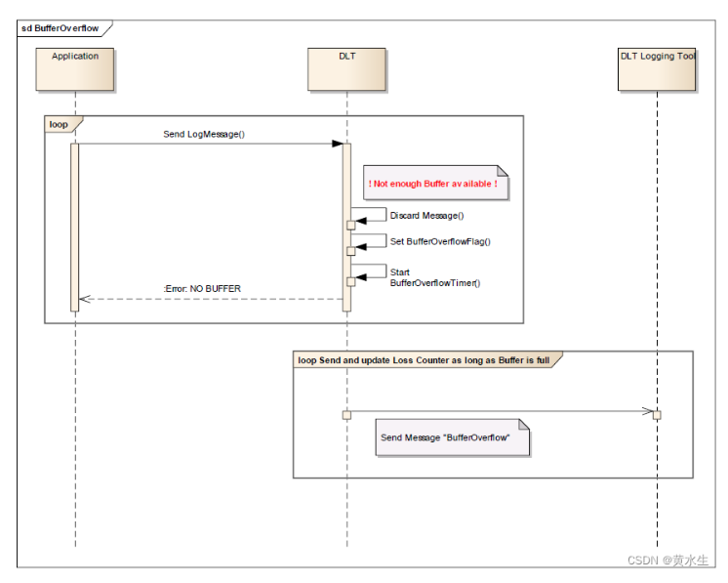Click the Set BufferOverflowFlag() label

439,241
